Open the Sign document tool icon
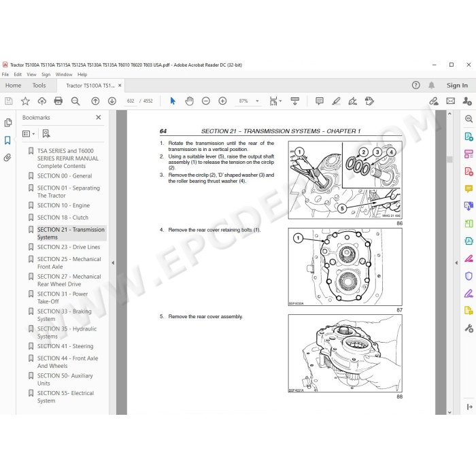The image size is (476, 476). click(x=353, y=101)
